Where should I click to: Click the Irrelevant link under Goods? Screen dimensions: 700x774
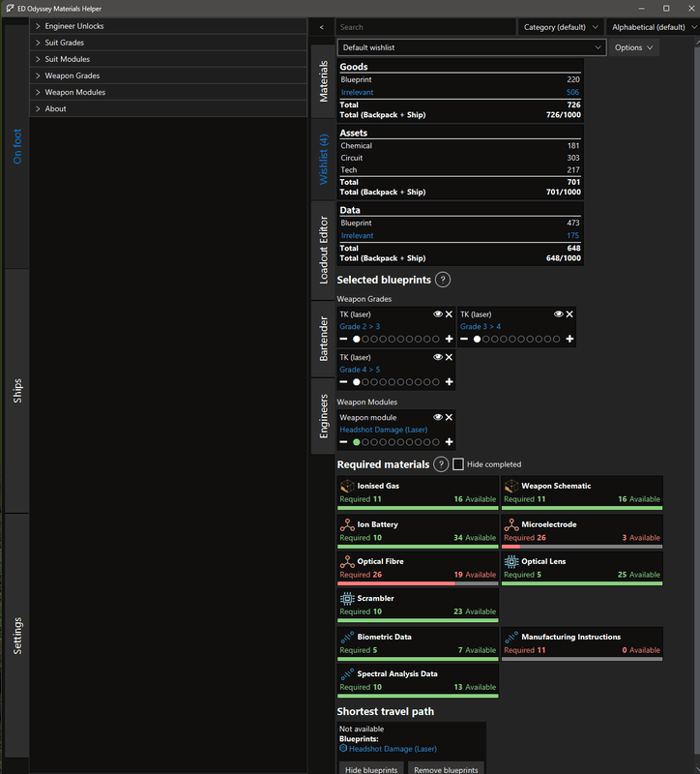tap(357, 92)
